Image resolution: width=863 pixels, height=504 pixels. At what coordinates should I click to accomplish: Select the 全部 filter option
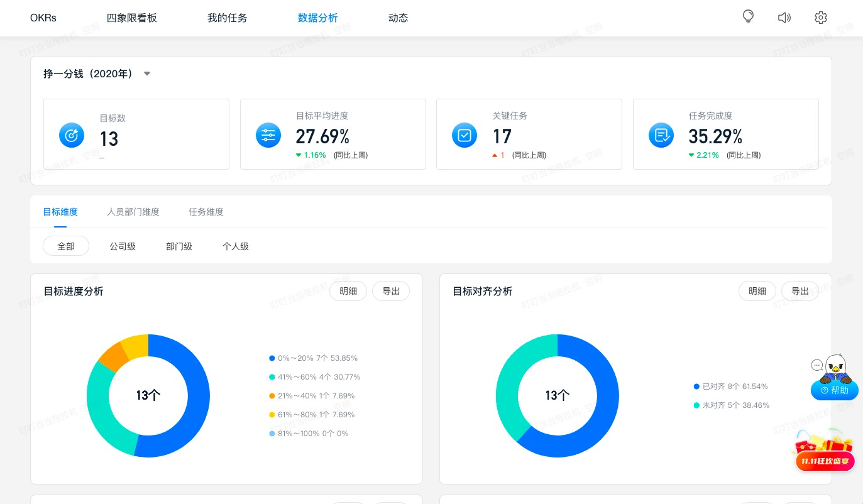click(66, 246)
